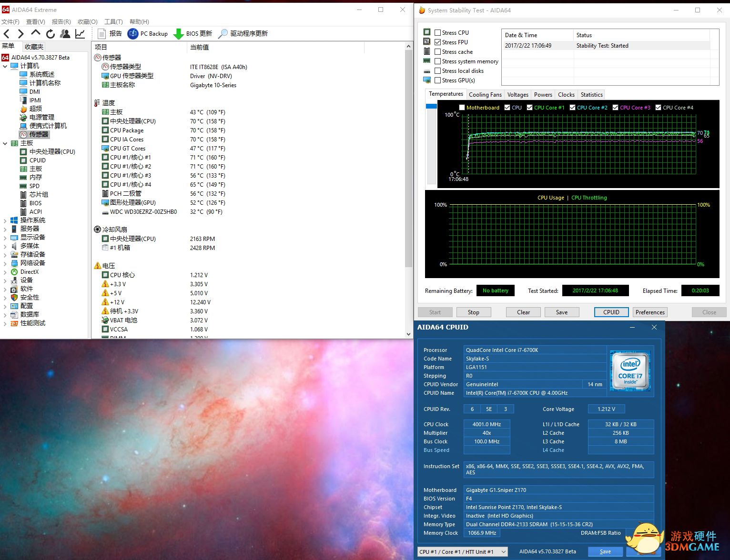Enable the Stress local disks checkbox
The image size is (730, 560).
click(x=437, y=70)
